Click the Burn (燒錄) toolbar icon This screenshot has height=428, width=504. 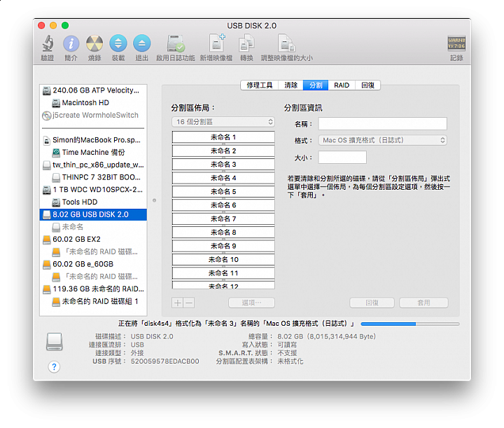click(94, 43)
